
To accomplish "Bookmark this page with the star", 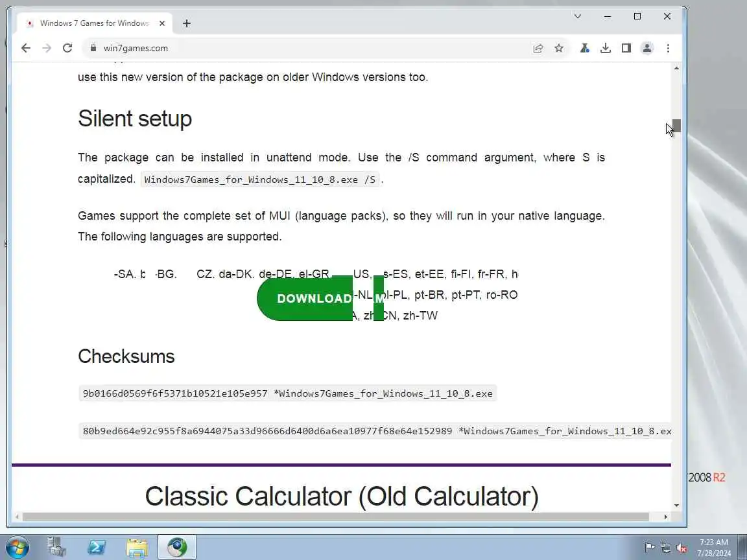I will (x=559, y=48).
